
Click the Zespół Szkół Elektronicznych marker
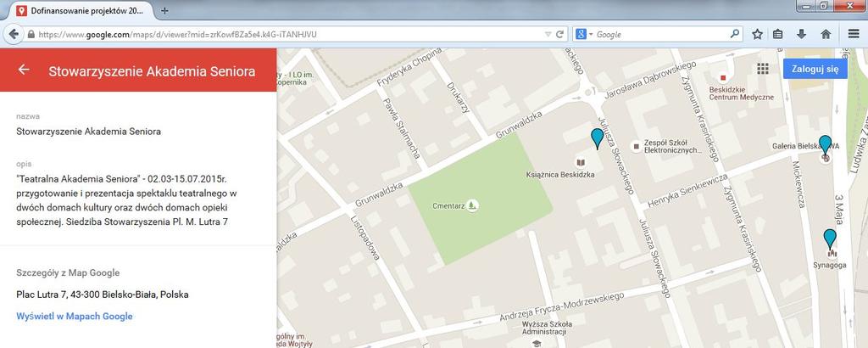coord(636,146)
